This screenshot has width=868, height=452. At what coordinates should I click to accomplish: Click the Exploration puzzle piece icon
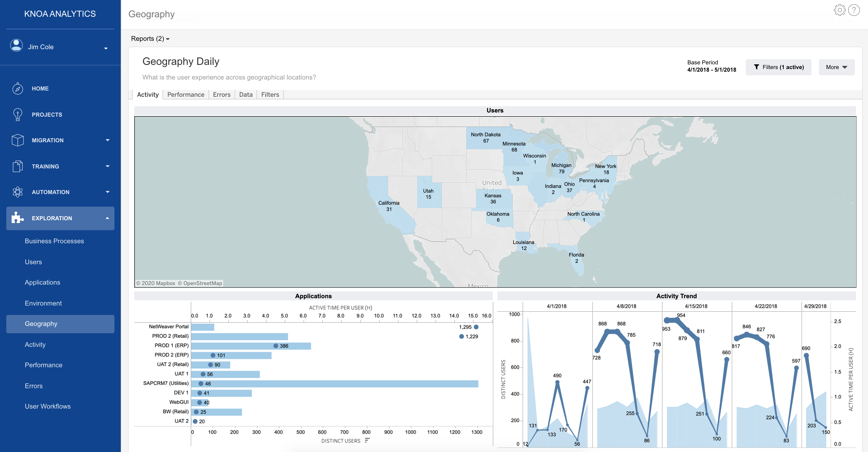[18, 218]
